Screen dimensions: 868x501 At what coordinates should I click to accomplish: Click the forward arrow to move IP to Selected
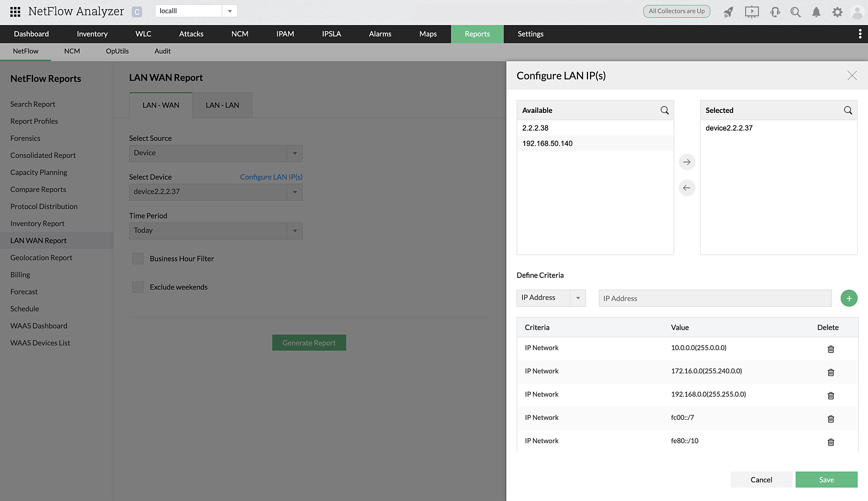coord(687,162)
